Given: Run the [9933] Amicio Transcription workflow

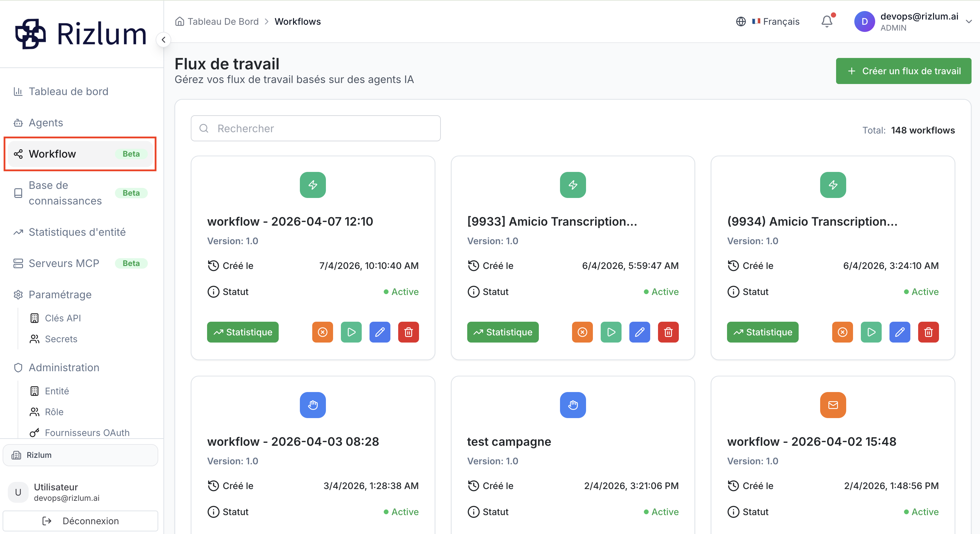Looking at the screenshot, I should pos(611,332).
